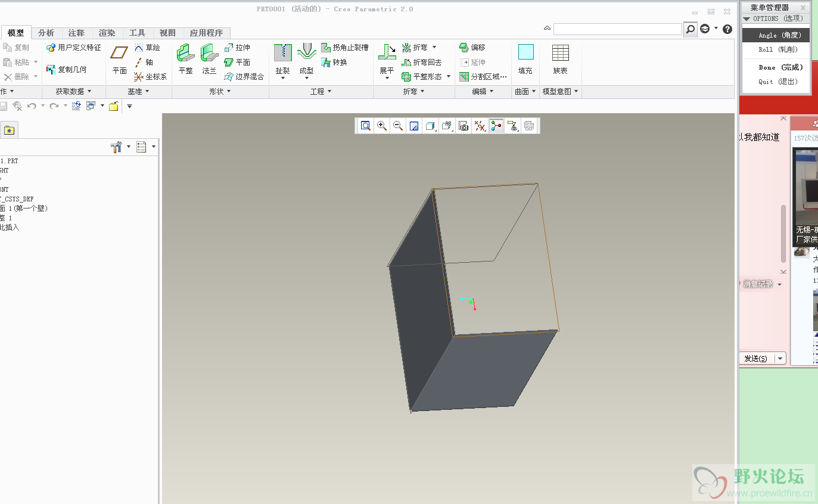
Task: Create a 坐标系 coordinate system
Action: tap(150, 76)
